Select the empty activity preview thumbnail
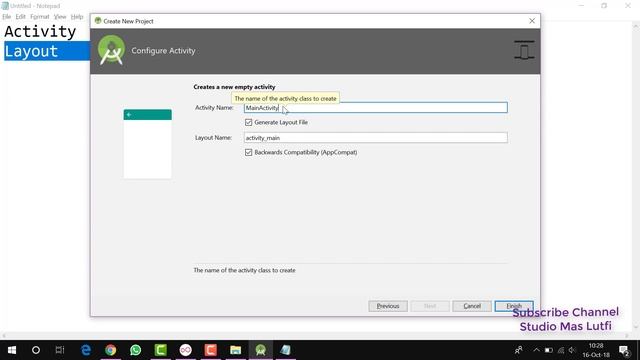This screenshot has height=360, width=640. 148,144
